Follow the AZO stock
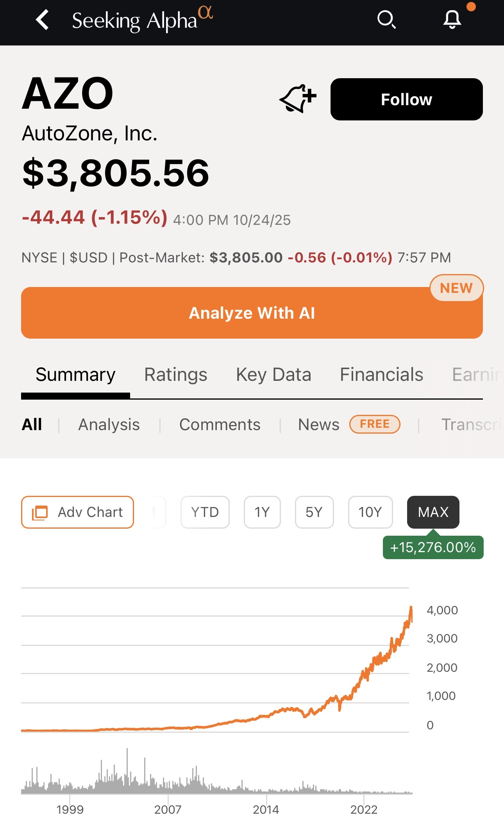 click(x=406, y=99)
